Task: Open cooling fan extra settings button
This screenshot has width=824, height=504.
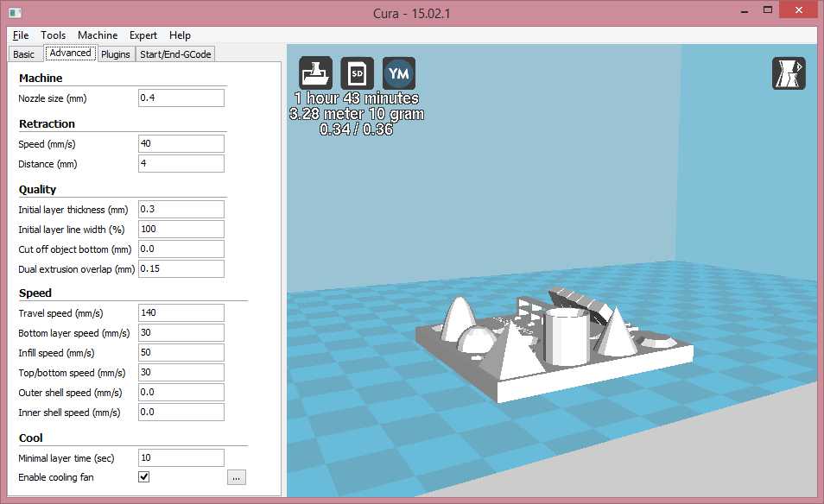Action: [237, 477]
